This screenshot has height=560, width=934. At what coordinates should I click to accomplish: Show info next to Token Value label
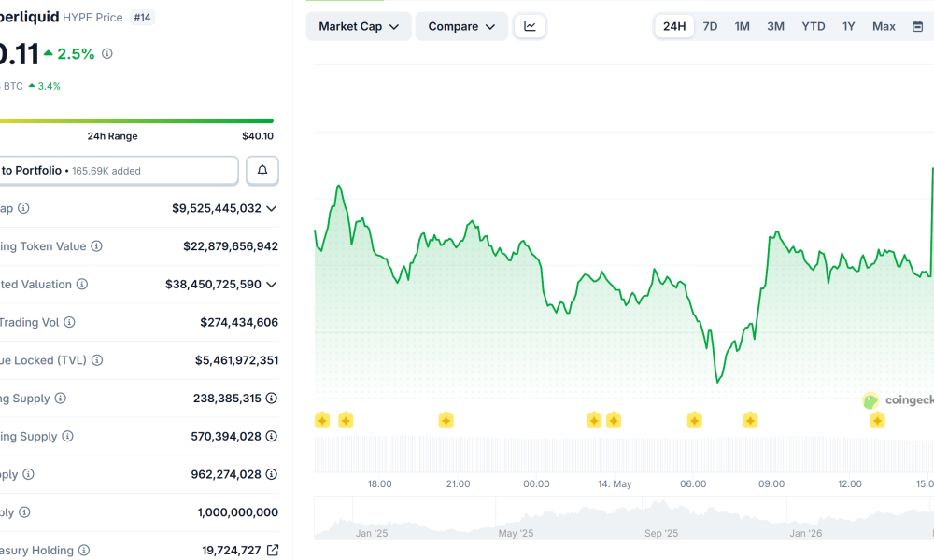[x=96, y=245]
